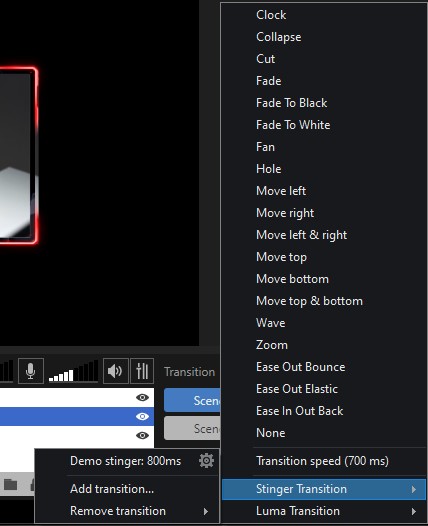Expand the Luma Transition submenu arrow
428x526 pixels.
coord(414,511)
